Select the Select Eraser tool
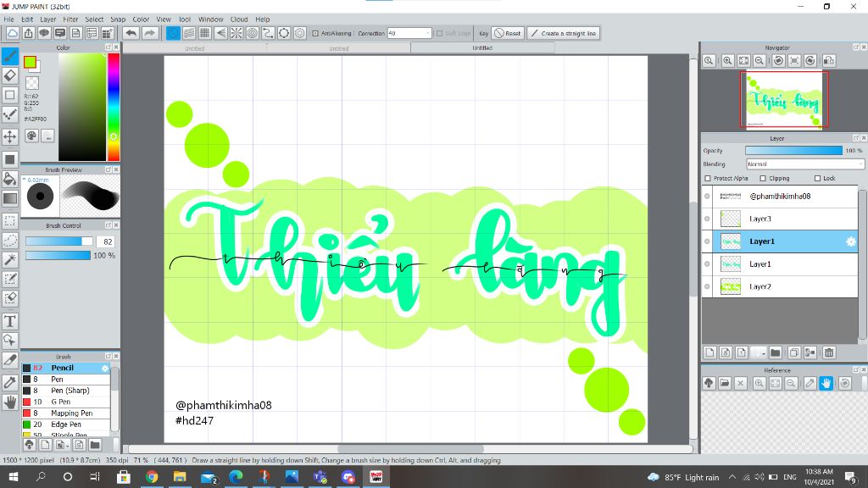The width and height of the screenshot is (868, 488). 10,298
